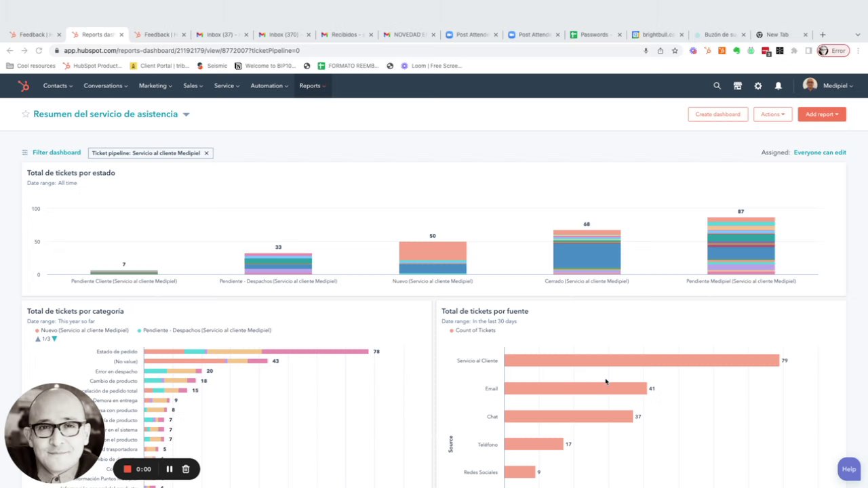Expand the dashboard name dropdown arrow
868x488 pixels.
coord(186,115)
